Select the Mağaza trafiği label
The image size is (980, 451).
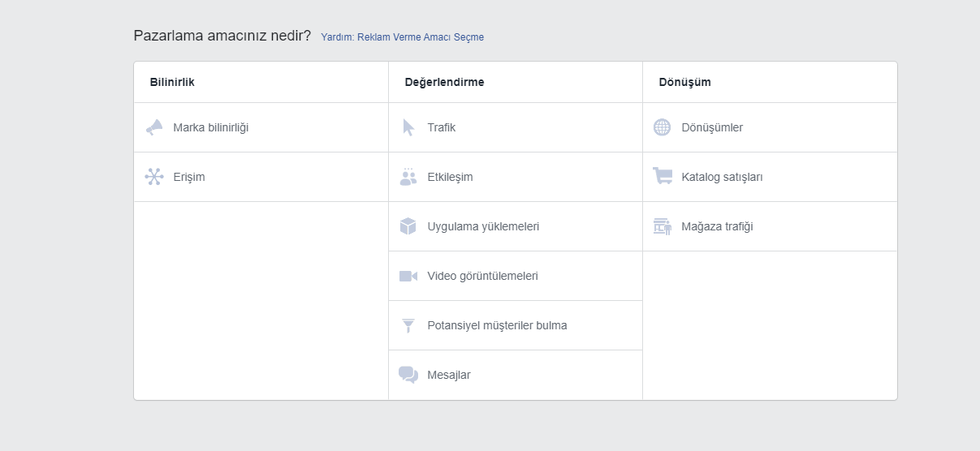pyautogui.click(x=718, y=226)
